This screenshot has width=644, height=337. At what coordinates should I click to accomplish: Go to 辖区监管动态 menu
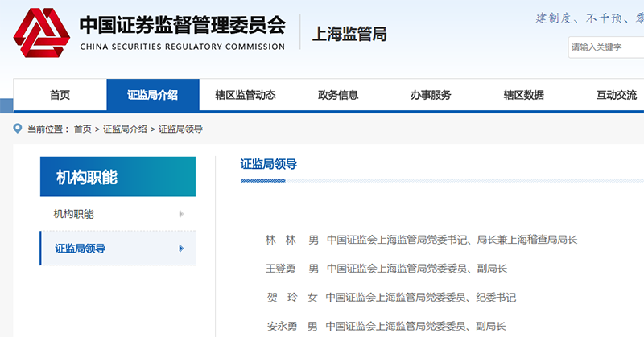[x=245, y=95]
